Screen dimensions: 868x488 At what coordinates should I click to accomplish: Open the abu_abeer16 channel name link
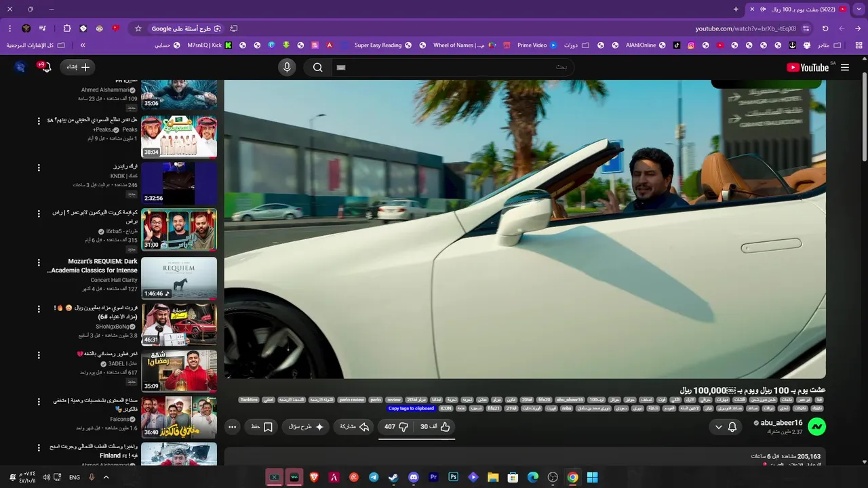pyautogui.click(x=781, y=423)
